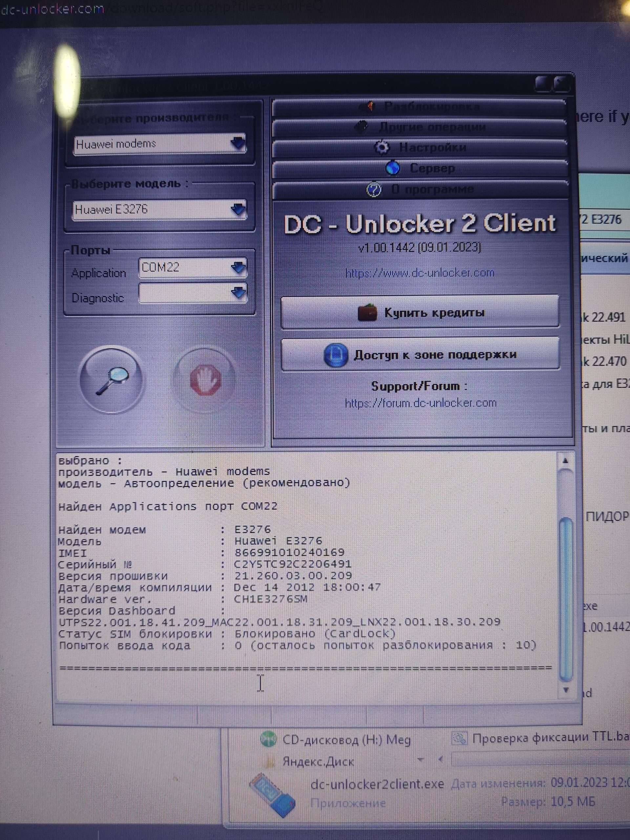Click the IMEI value 866991010240169 in log
Screen dimensions: 630x840
289,552
